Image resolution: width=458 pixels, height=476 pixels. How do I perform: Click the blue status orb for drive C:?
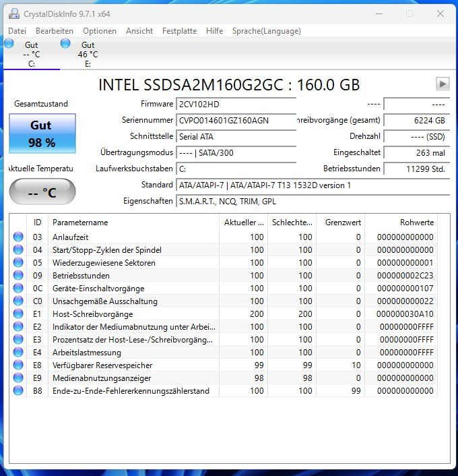[9, 43]
